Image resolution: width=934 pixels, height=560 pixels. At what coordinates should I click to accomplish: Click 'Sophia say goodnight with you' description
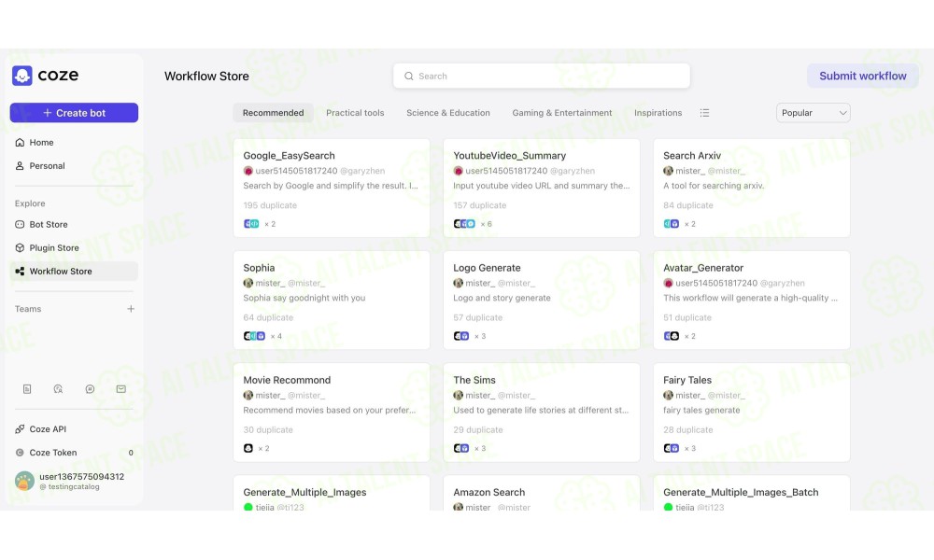(304, 298)
